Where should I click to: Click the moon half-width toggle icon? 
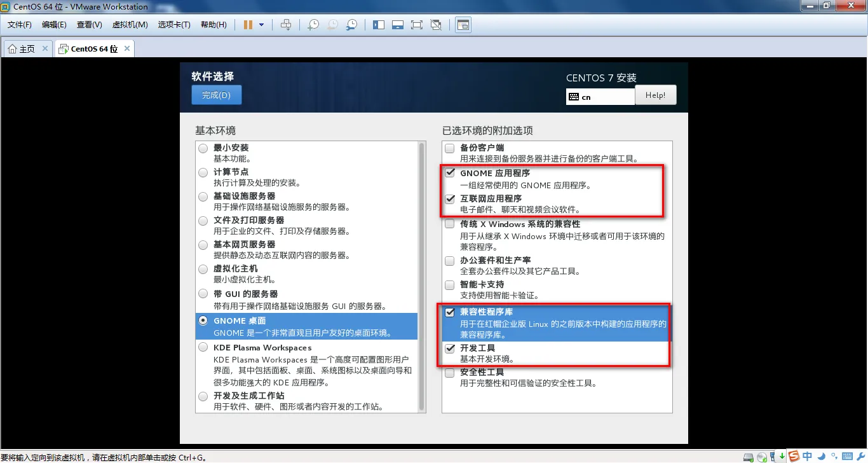820,456
